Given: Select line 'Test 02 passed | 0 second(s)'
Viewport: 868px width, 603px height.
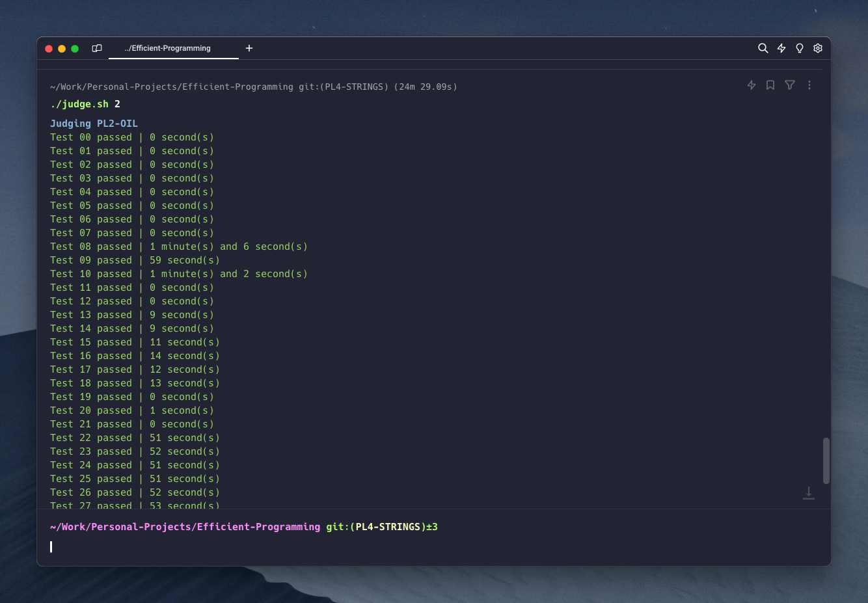Looking at the screenshot, I should tap(132, 165).
